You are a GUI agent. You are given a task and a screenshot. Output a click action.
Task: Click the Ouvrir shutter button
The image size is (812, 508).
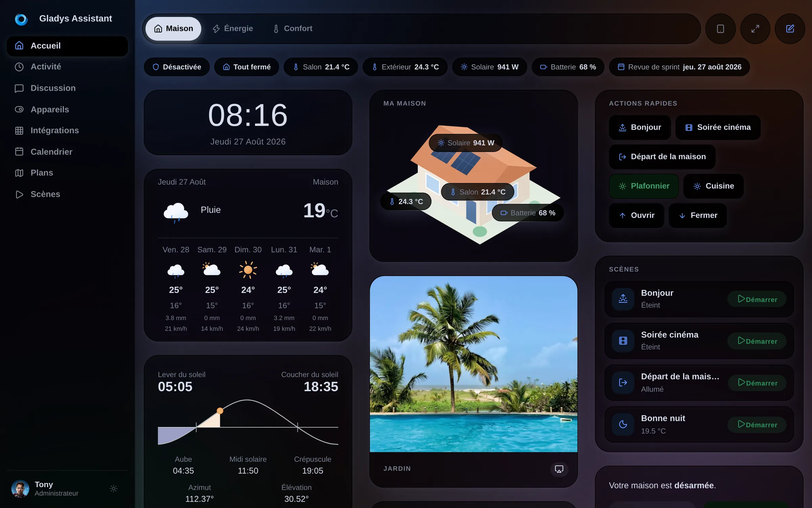(636, 215)
